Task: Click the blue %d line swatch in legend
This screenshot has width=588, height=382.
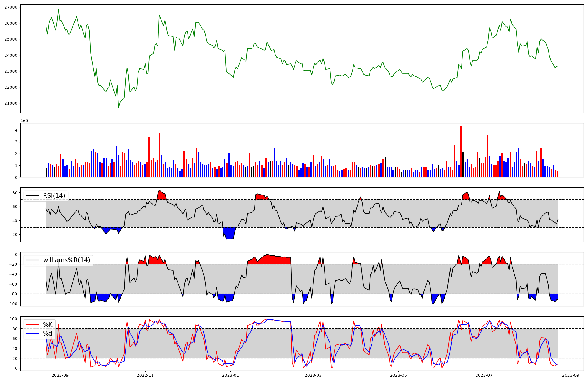Action: (x=32, y=334)
